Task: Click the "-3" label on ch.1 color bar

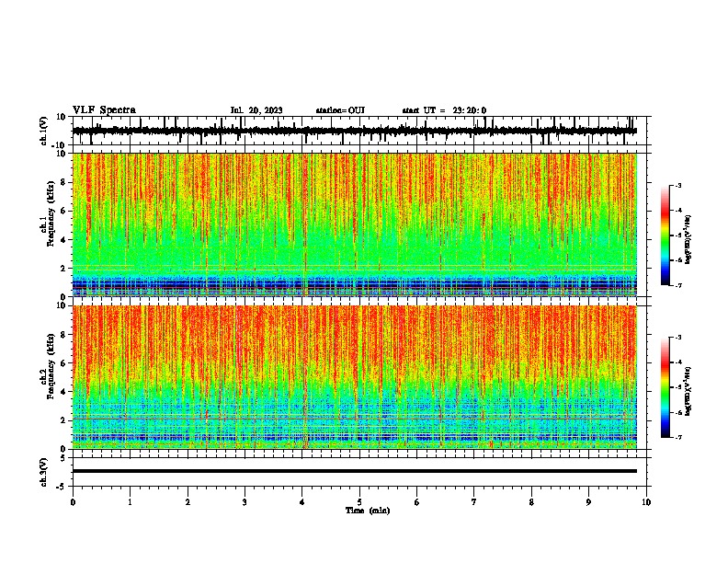Action: point(678,185)
